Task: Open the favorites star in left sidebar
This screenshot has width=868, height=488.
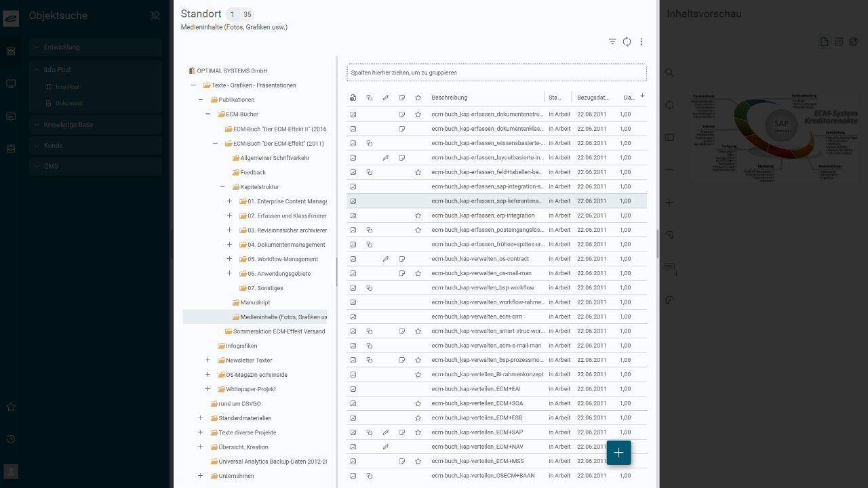Action: 11,407
